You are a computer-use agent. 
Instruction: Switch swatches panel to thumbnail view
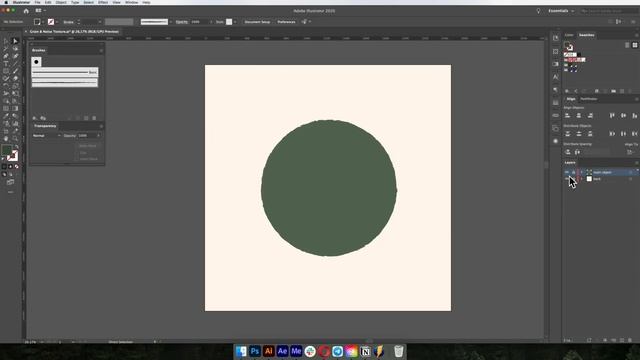(635, 45)
